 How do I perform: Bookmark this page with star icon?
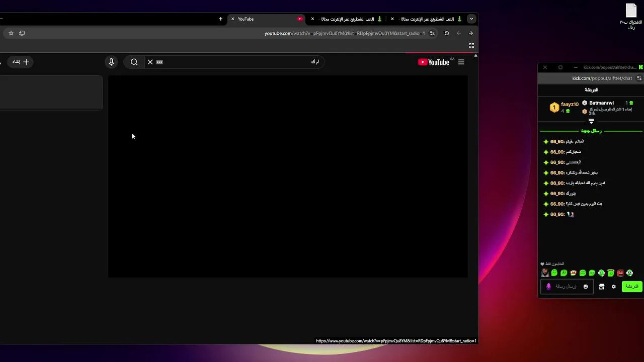11,33
